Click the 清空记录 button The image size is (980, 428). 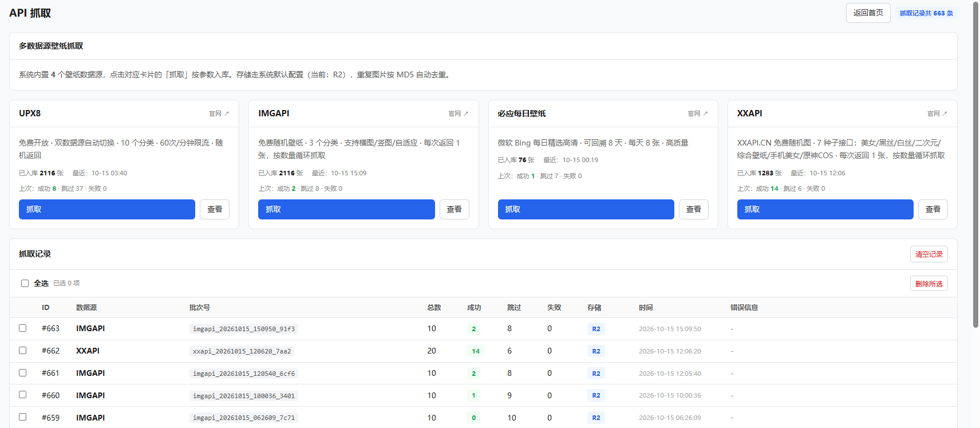[928, 254]
